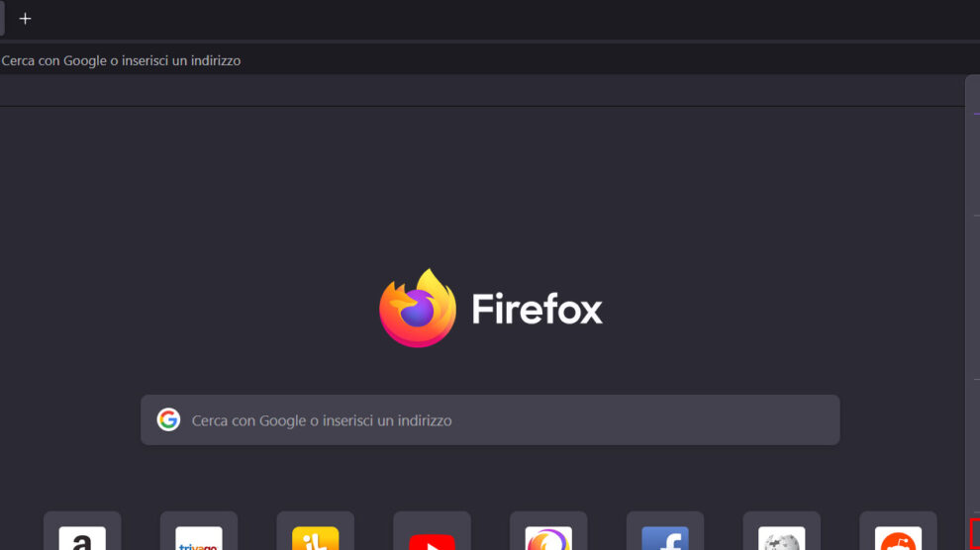The image size is (980, 550).
Task: Open a new tab with plus button
Action: (x=25, y=19)
